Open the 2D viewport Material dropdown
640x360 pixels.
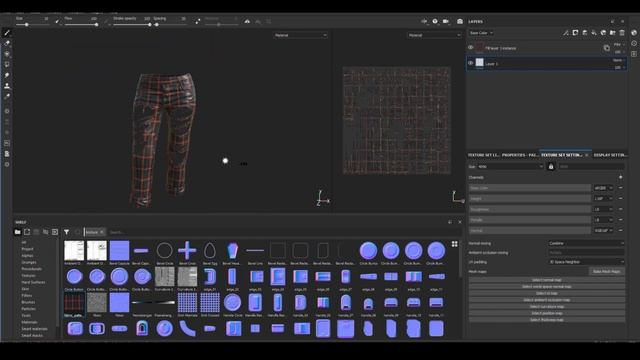click(434, 36)
